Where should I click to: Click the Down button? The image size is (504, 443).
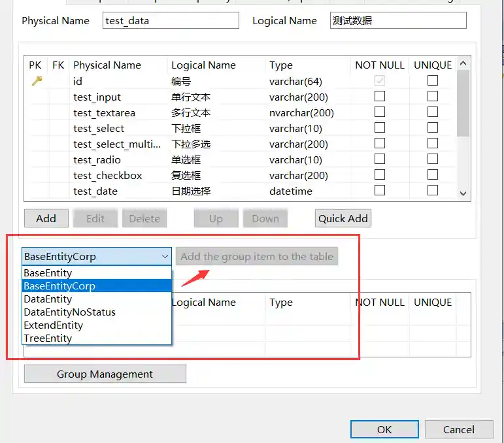(x=265, y=218)
